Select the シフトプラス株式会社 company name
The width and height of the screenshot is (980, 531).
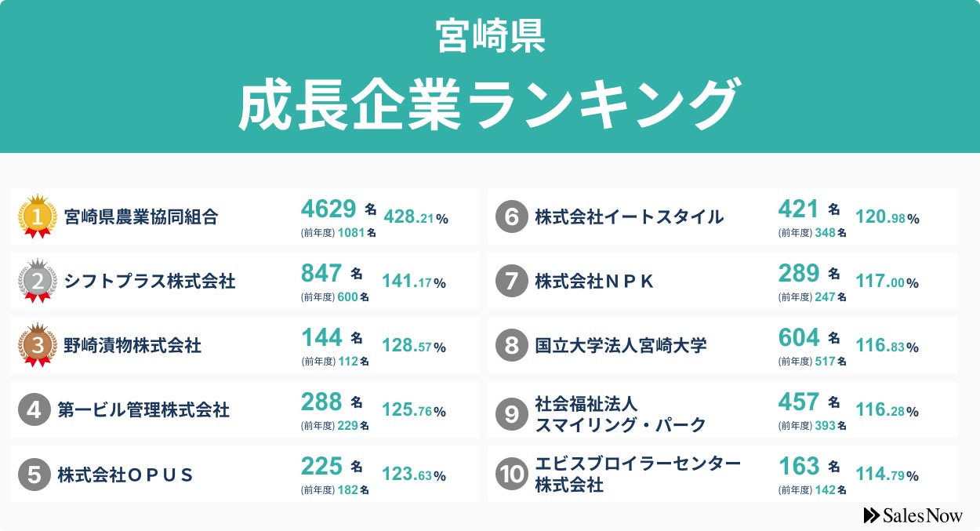click(x=150, y=281)
